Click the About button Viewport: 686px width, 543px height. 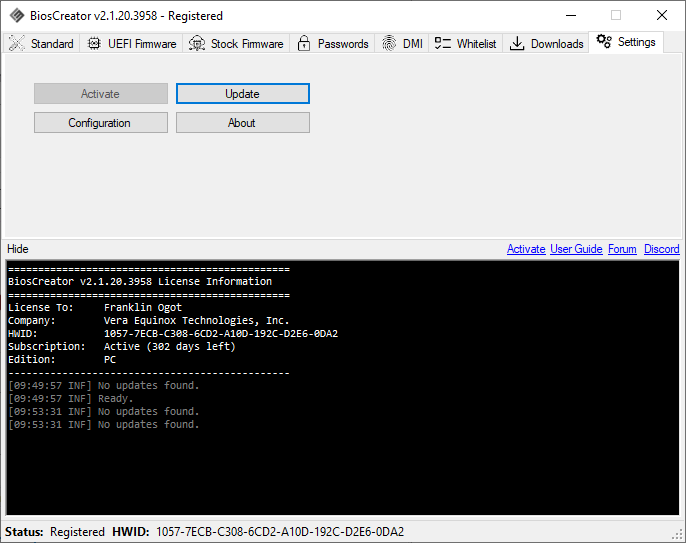coord(243,123)
